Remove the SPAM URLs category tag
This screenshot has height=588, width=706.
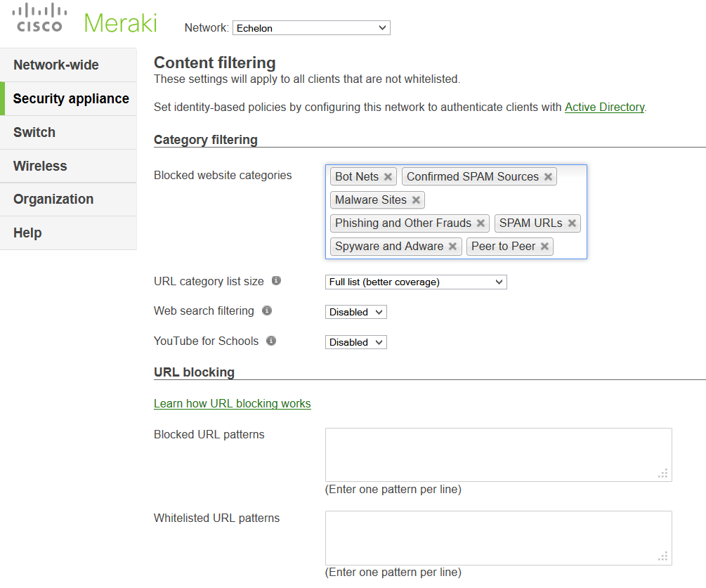572,223
